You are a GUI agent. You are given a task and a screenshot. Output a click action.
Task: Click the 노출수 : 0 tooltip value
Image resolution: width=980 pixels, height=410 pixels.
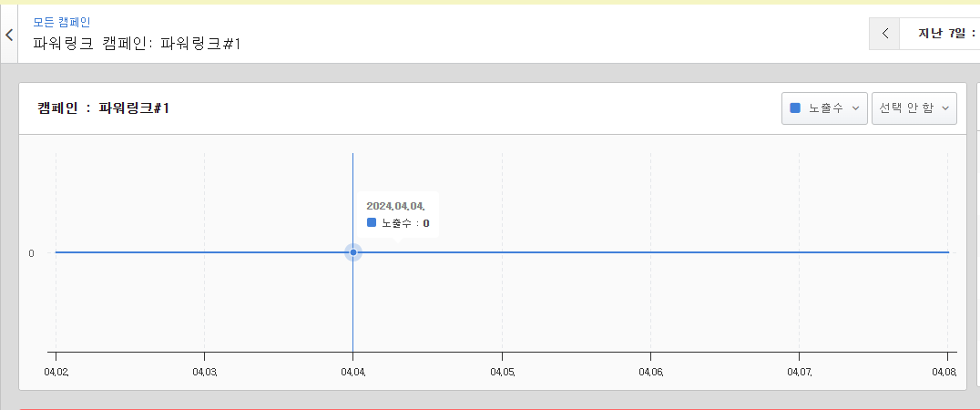[x=398, y=222]
